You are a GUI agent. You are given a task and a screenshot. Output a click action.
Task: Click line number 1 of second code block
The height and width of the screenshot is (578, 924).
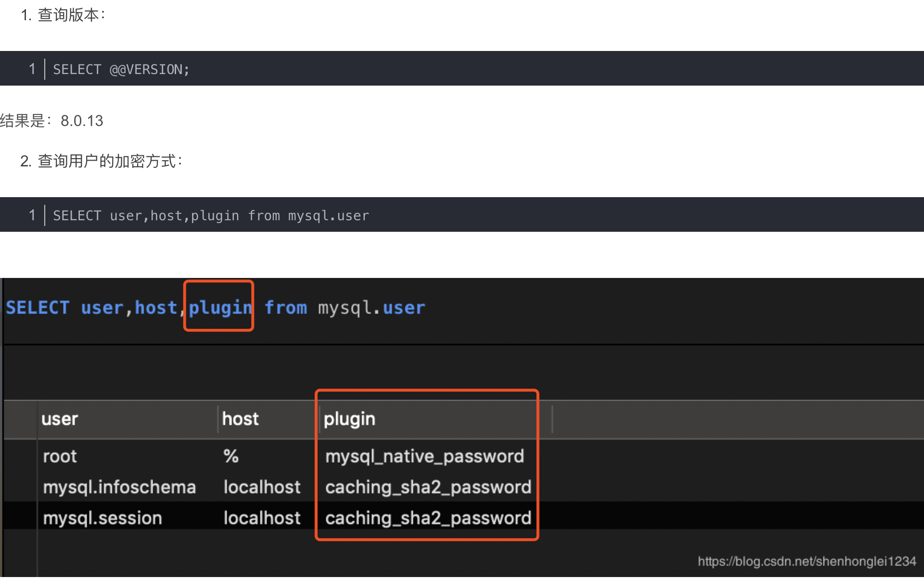click(x=32, y=215)
